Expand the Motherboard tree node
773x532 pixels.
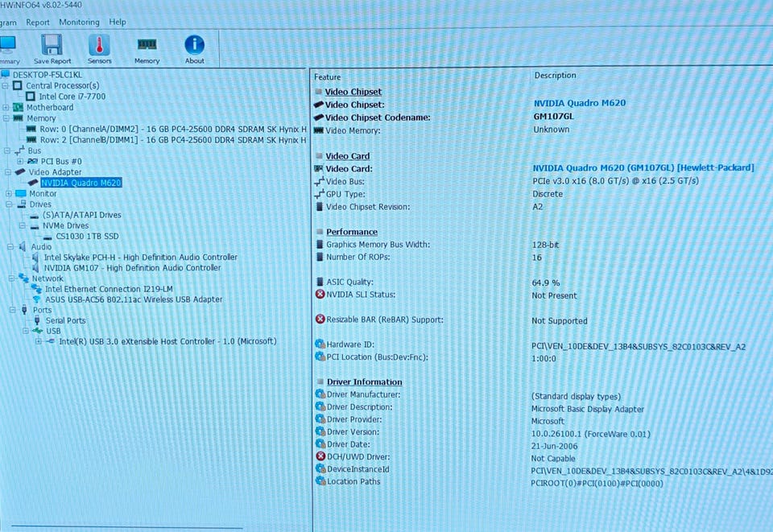tap(6, 107)
